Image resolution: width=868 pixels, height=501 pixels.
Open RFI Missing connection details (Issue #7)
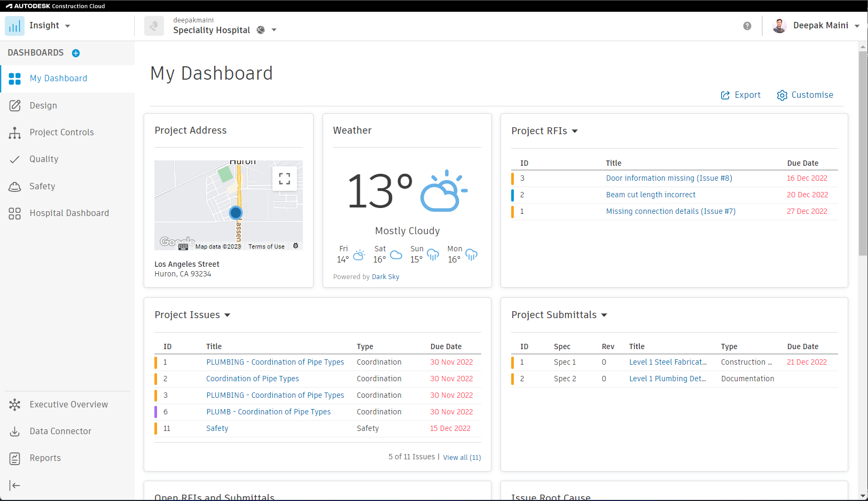(x=670, y=211)
